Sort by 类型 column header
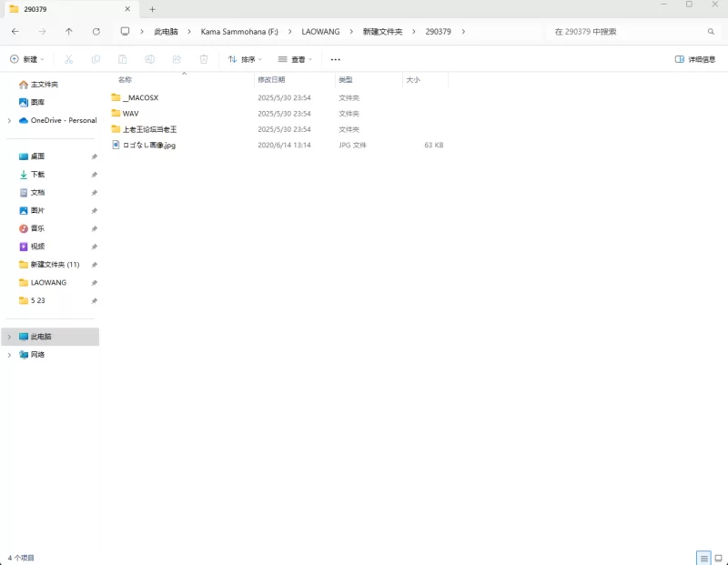Screen dimensions: 728x565 346,80
